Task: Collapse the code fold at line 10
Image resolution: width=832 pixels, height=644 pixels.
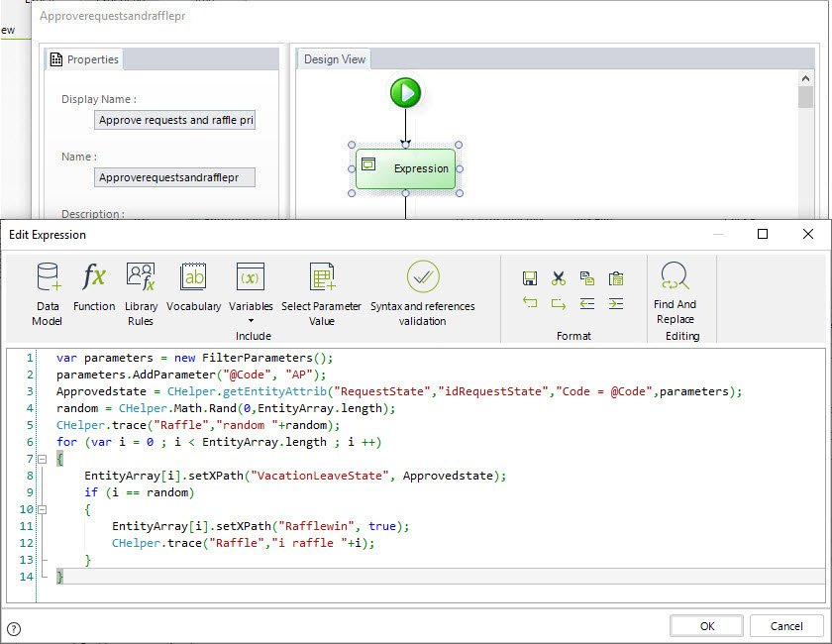Action: pos(43,509)
